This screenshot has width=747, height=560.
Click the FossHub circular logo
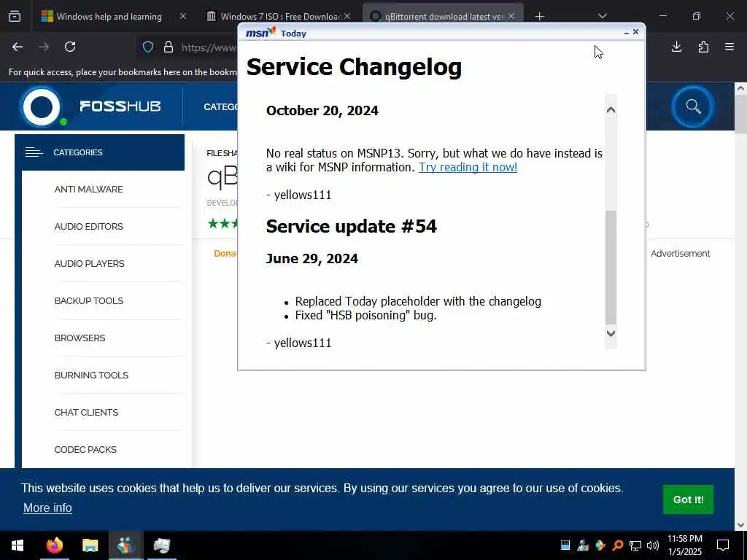(42, 106)
